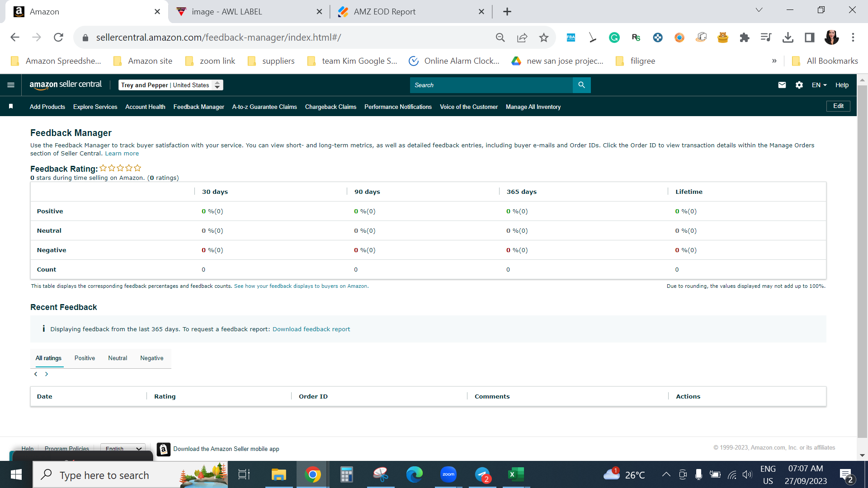Viewport: 868px width, 488px height.
Task: Open the Trey and Pepper marketplace selector
Action: coord(171,85)
